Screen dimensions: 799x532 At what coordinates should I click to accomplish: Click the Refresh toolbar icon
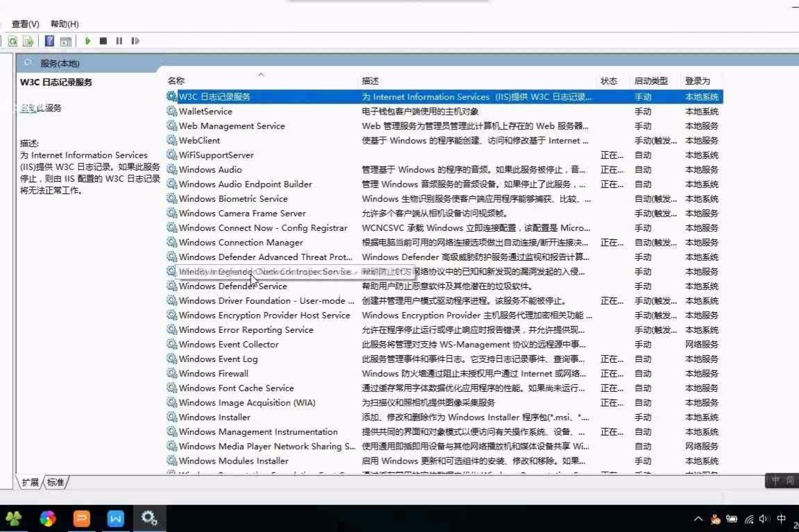click(12, 41)
